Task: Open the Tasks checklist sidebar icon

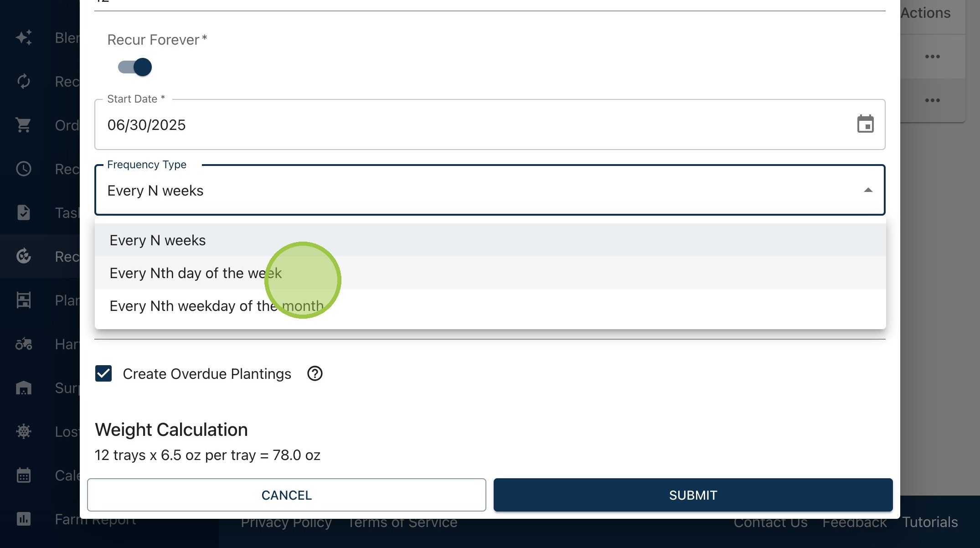Action: tap(23, 212)
